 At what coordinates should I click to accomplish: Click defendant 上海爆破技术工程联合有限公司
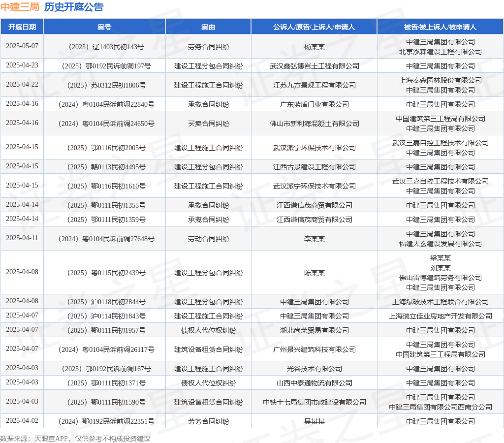tap(440, 302)
